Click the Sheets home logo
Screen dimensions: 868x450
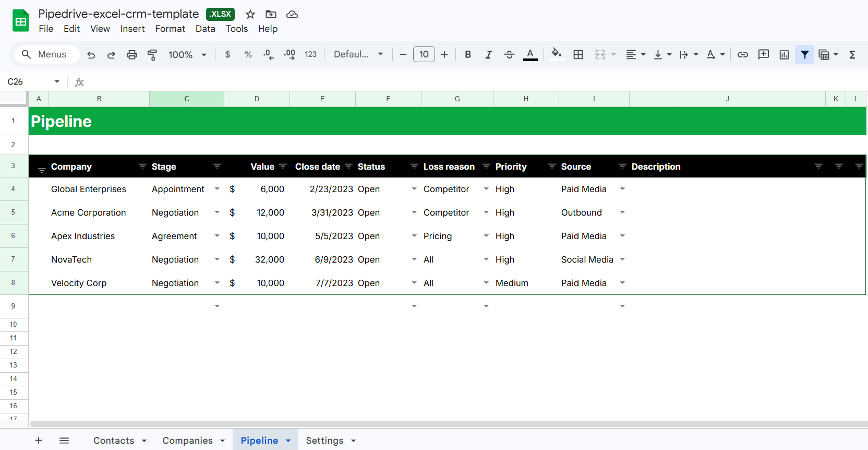pyautogui.click(x=21, y=21)
